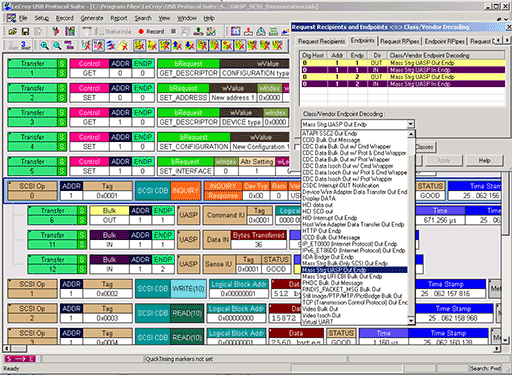Click the Zoom Out magnifier icon
Screen dimensions: 512x375
coord(57,45)
